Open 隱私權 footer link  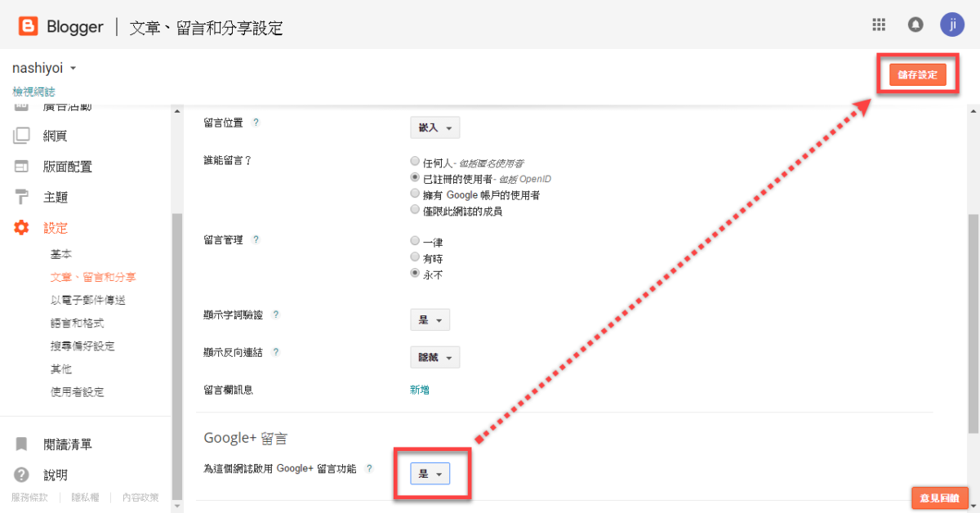tap(86, 497)
